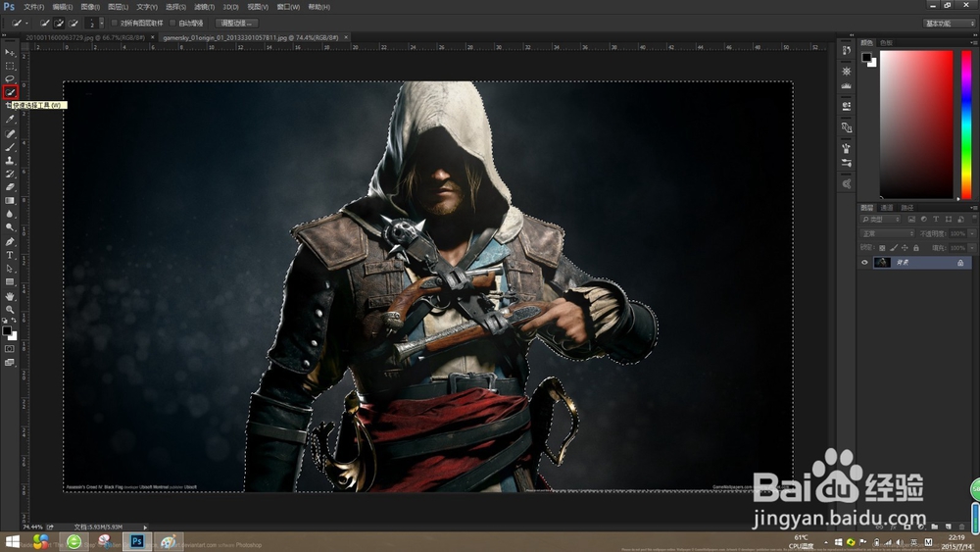Open the Color panel flyout menu
The height and width of the screenshot is (552, 980).
tap(972, 42)
